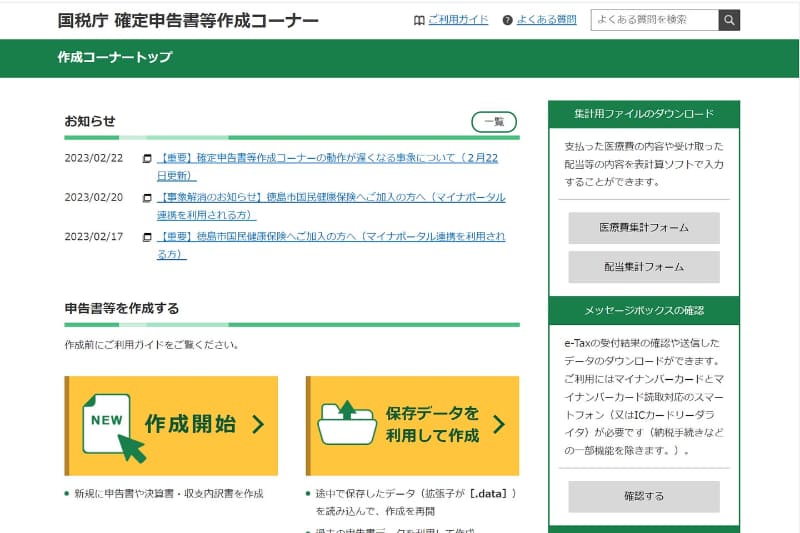Screen dimensions: 800x533
Task: Focus the よくある質問を検索 search field
Action: tap(655, 20)
